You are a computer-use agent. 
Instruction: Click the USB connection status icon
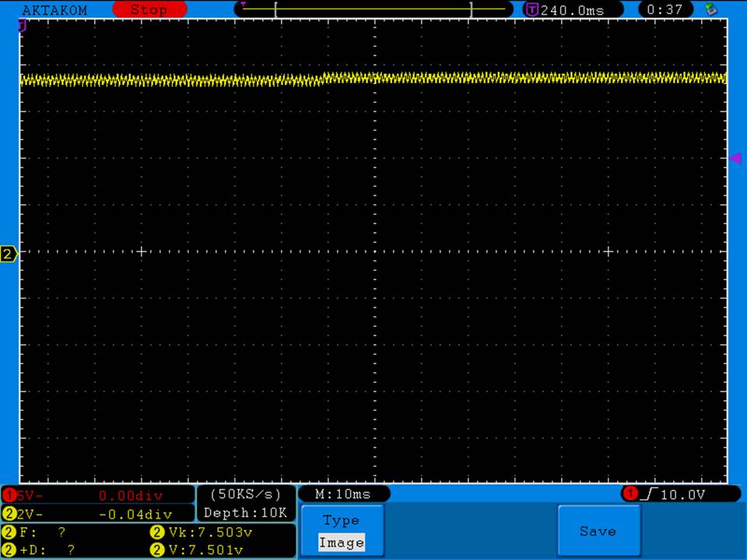pyautogui.click(x=710, y=9)
